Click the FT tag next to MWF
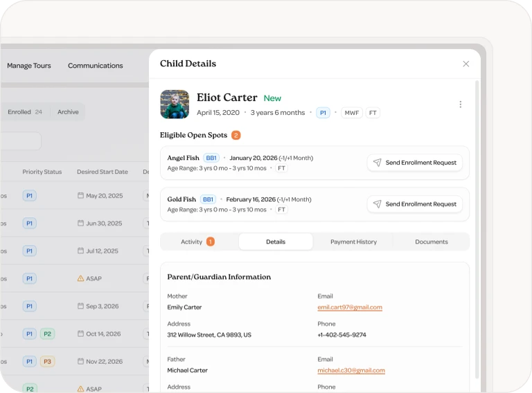The image size is (532, 393). point(373,113)
